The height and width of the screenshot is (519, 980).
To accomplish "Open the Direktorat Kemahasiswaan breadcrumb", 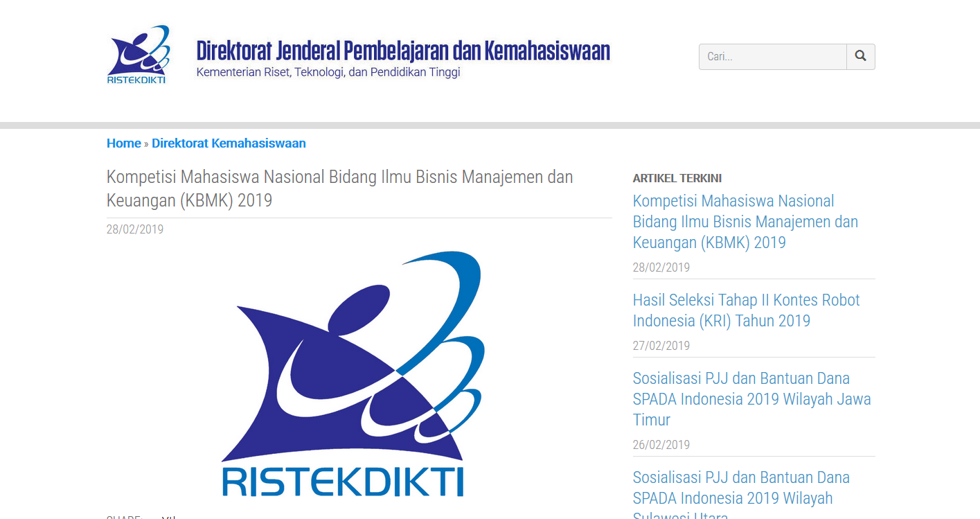I will pos(229,143).
